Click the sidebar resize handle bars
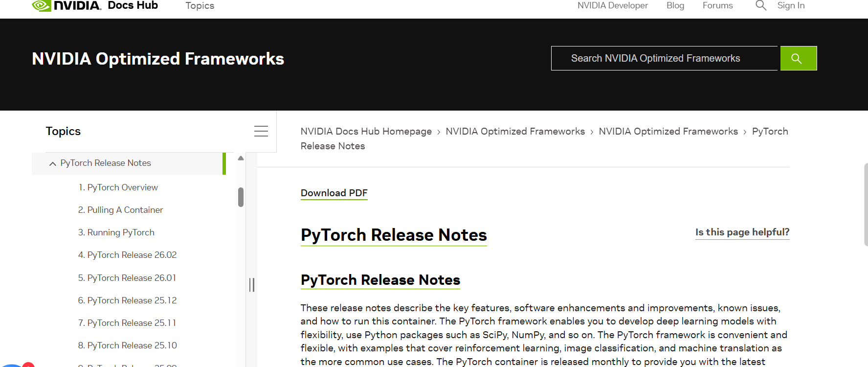 click(252, 285)
